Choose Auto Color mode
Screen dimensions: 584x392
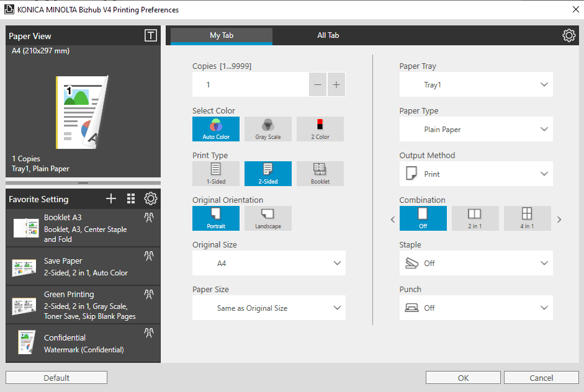[216, 129]
